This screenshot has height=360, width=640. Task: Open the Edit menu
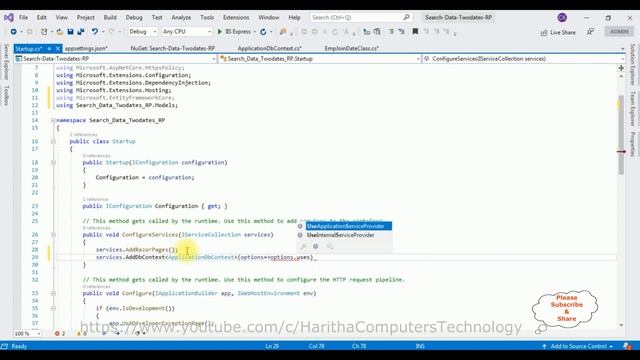[41, 18]
